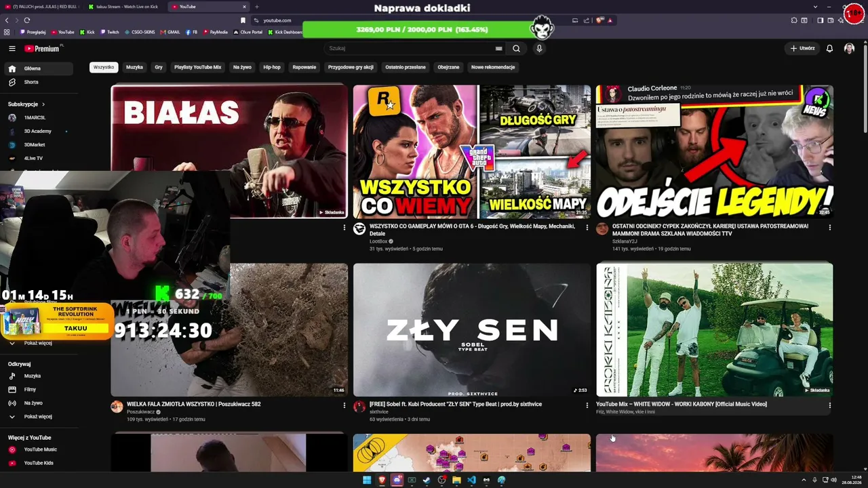Screen dimensions: 868x488
Task: Open Główna in the sidebar
Action: click(x=39, y=68)
